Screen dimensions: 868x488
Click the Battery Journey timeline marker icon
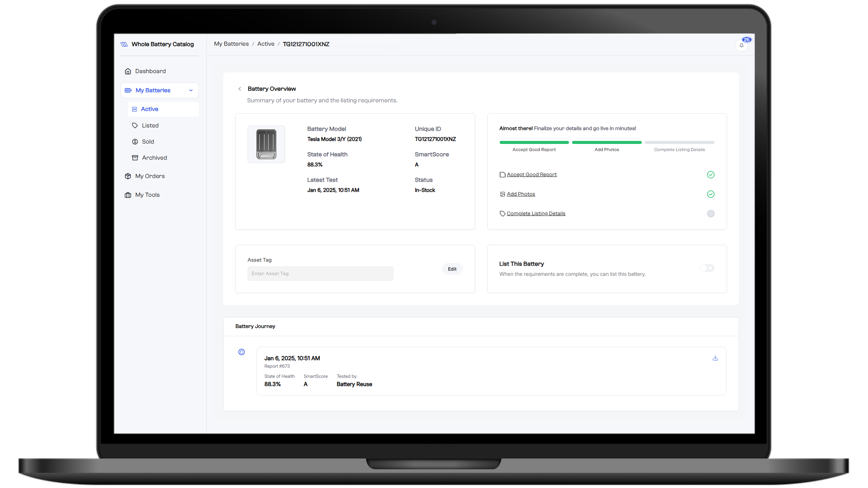tap(242, 352)
